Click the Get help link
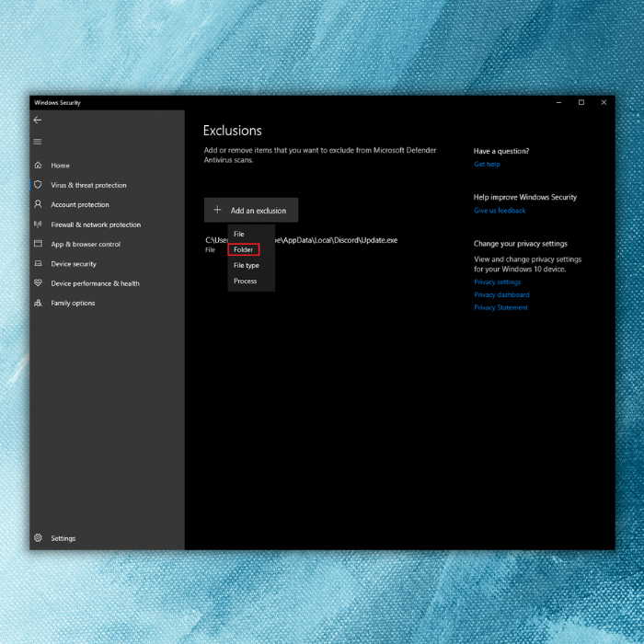 click(x=487, y=164)
